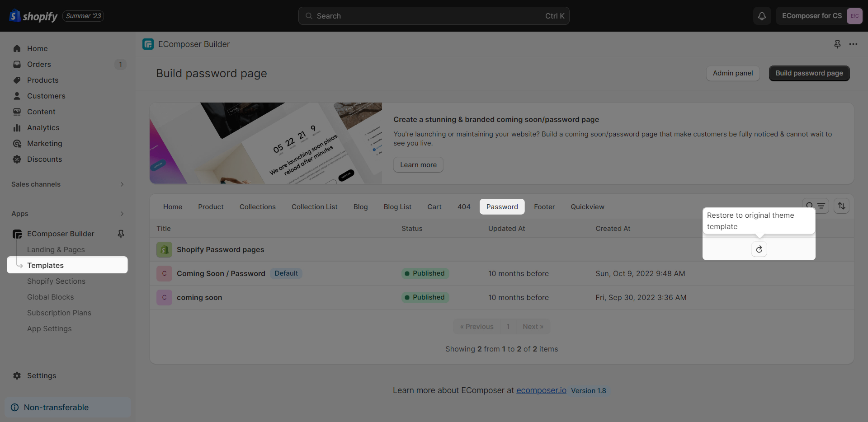Open Landing & Pages in sidebar
The image size is (868, 422).
point(56,249)
